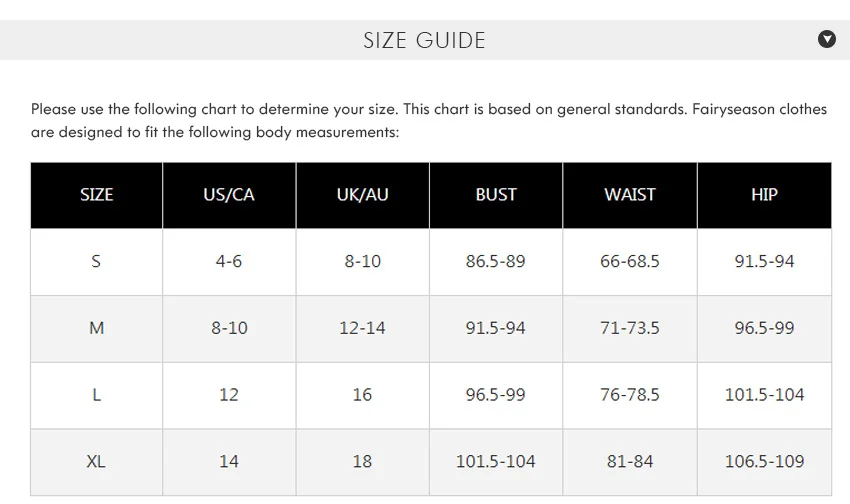Click the 4-6 US/CA cell

coord(229,262)
